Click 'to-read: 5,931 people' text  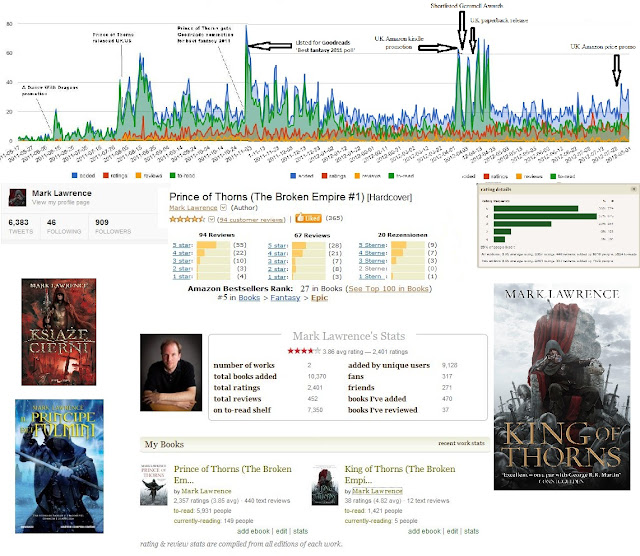(x=202, y=511)
